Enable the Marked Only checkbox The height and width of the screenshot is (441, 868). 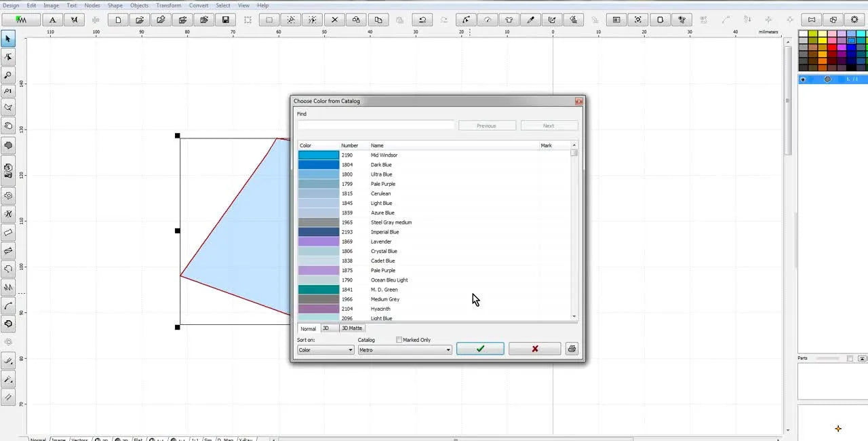tap(399, 339)
